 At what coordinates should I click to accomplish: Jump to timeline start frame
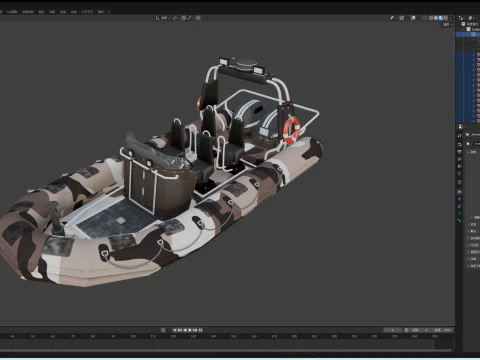click(x=175, y=330)
